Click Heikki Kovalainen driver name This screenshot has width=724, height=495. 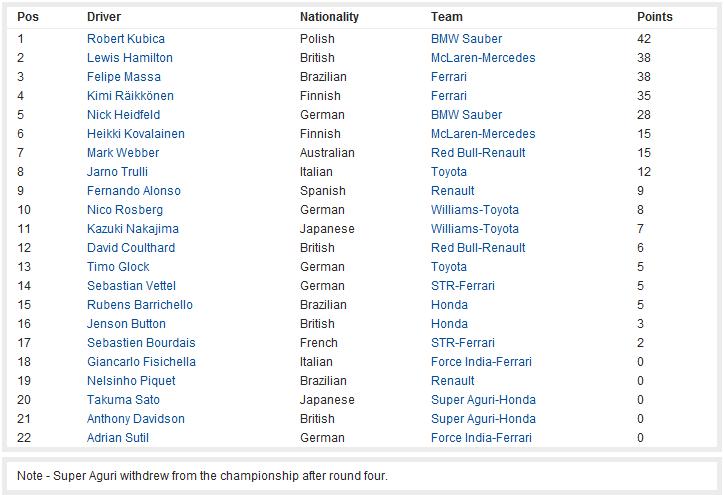pos(136,133)
